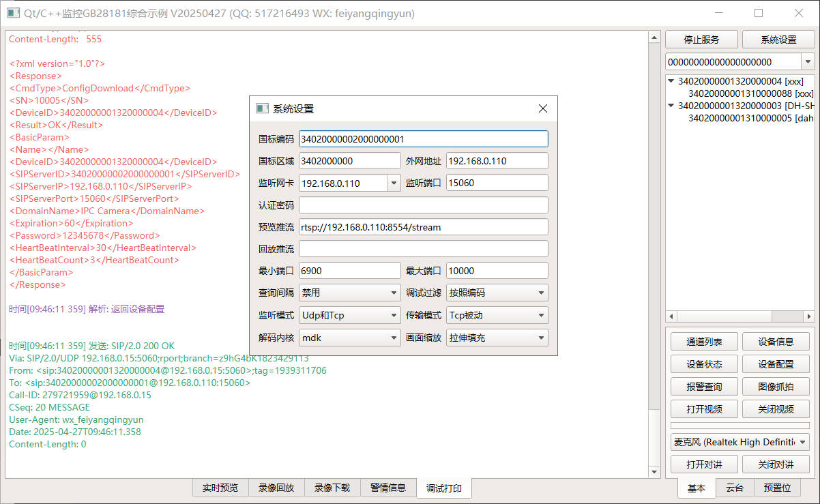The height and width of the screenshot is (504, 820).
Task: Click the 停止服务 button
Action: coord(701,40)
